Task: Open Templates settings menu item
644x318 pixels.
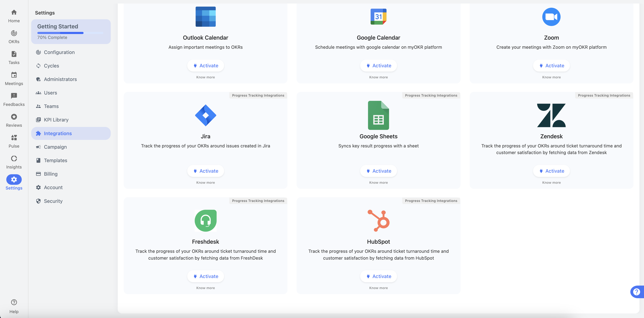Action: (x=71, y=160)
